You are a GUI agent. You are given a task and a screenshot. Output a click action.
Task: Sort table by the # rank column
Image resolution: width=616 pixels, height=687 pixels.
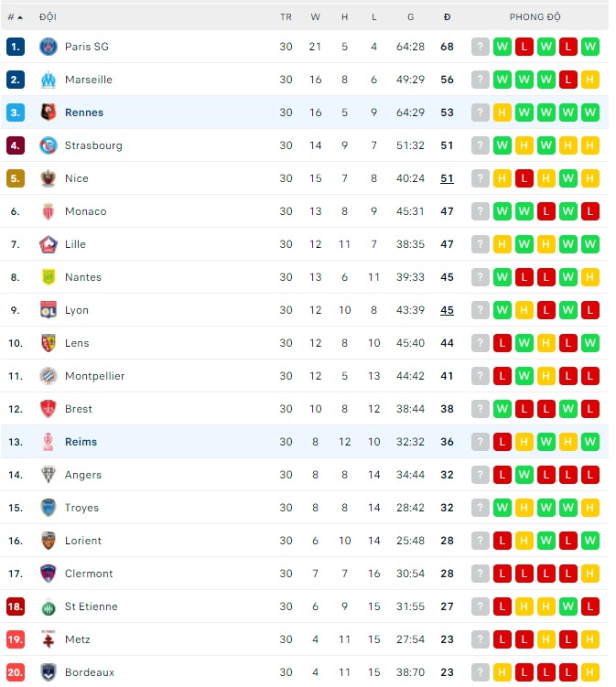(x=15, y=17)
